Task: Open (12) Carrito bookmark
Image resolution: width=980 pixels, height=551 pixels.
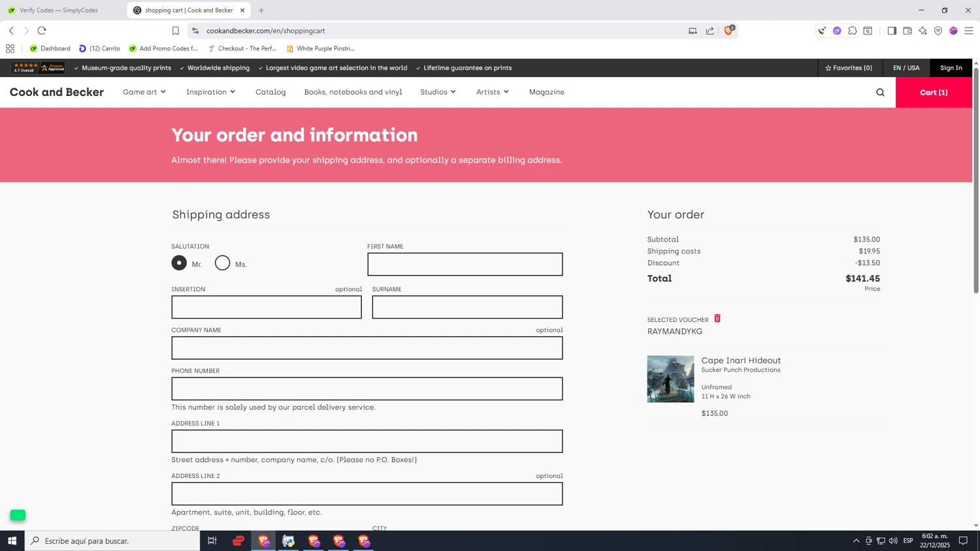Action: pos(100,48)
